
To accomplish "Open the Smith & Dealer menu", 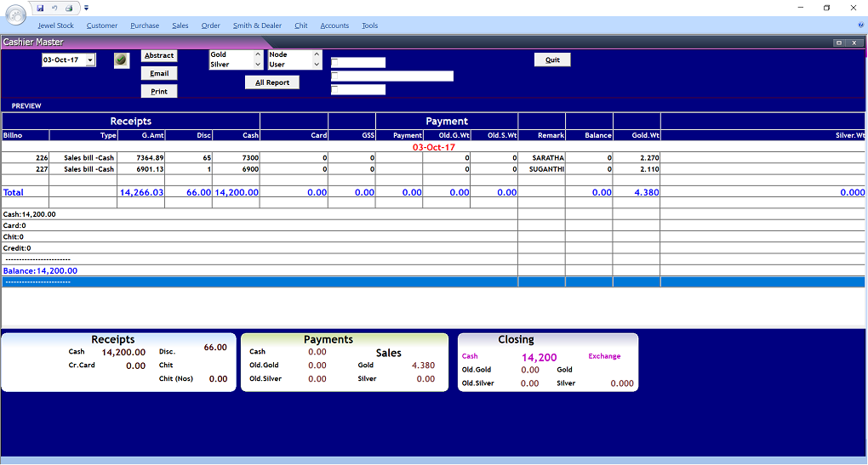I will pyautogui.click(x=257, y=26).
